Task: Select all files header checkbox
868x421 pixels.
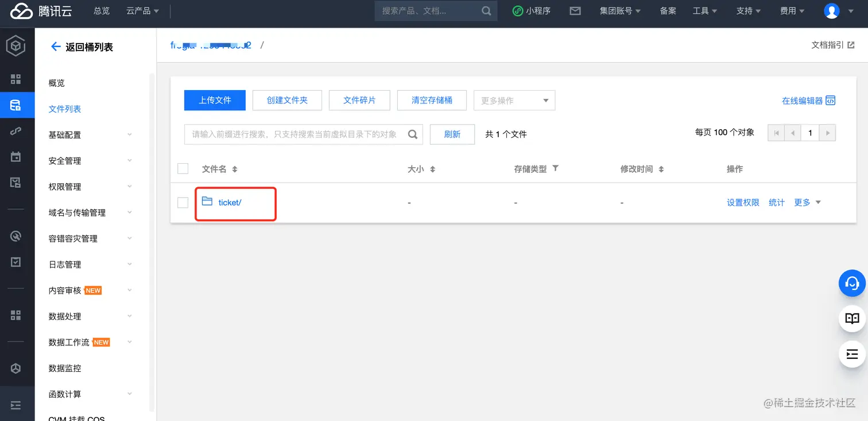Action: (183, 168)
